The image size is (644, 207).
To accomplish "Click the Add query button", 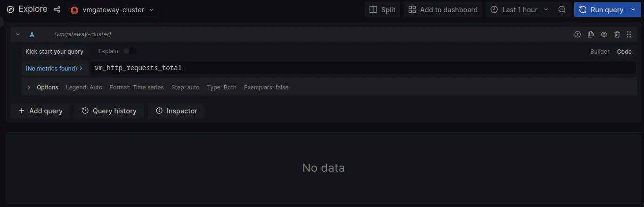I will (x=41, y=111).
